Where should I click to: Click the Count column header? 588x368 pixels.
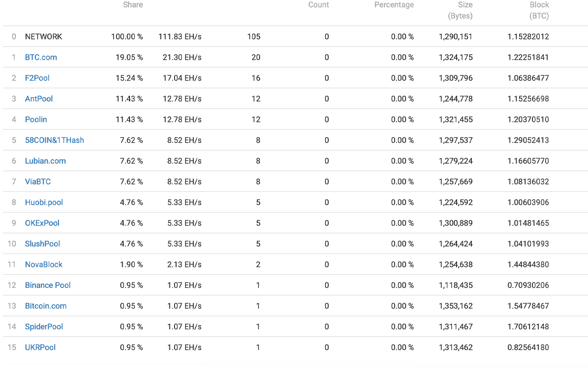click(318, 5)
